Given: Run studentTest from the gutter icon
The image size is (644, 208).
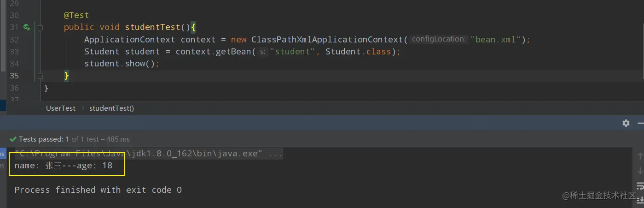Looking at the screenshot, I should [x=27, y=27].
